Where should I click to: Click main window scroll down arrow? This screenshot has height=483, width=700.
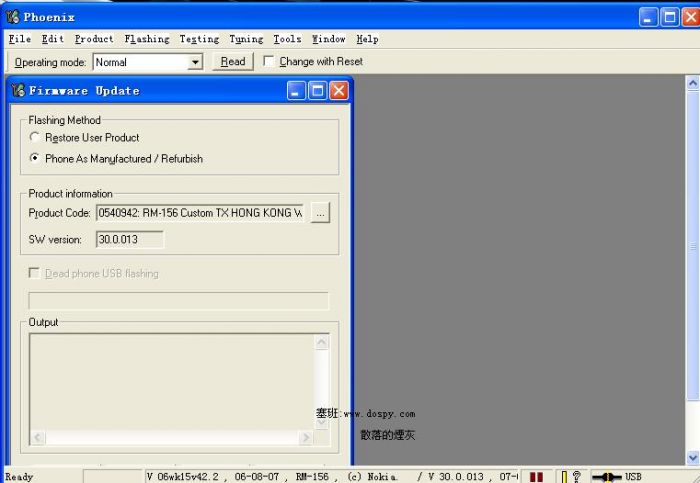692,457
